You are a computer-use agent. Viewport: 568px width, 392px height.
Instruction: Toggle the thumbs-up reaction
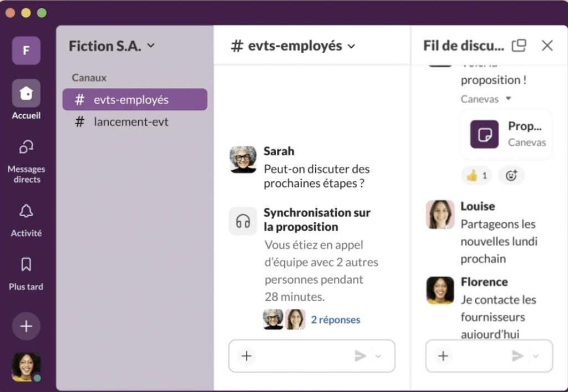pos(476,176)
